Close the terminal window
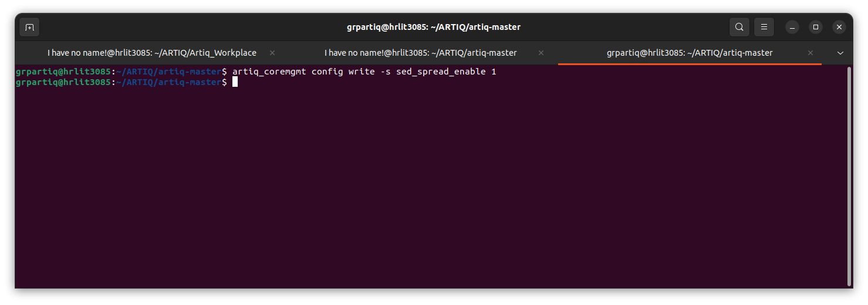This screenshot has height=305, width=868. [x=839, y=27]
